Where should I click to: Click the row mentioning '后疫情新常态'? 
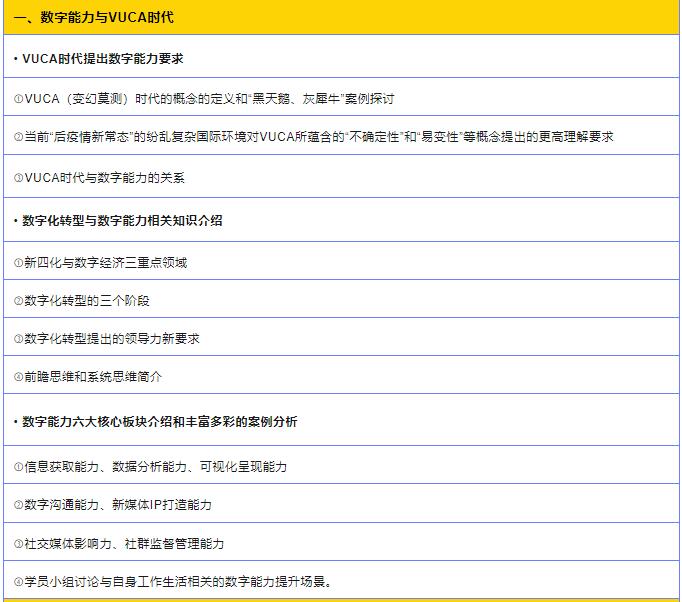tap(341, 136)
